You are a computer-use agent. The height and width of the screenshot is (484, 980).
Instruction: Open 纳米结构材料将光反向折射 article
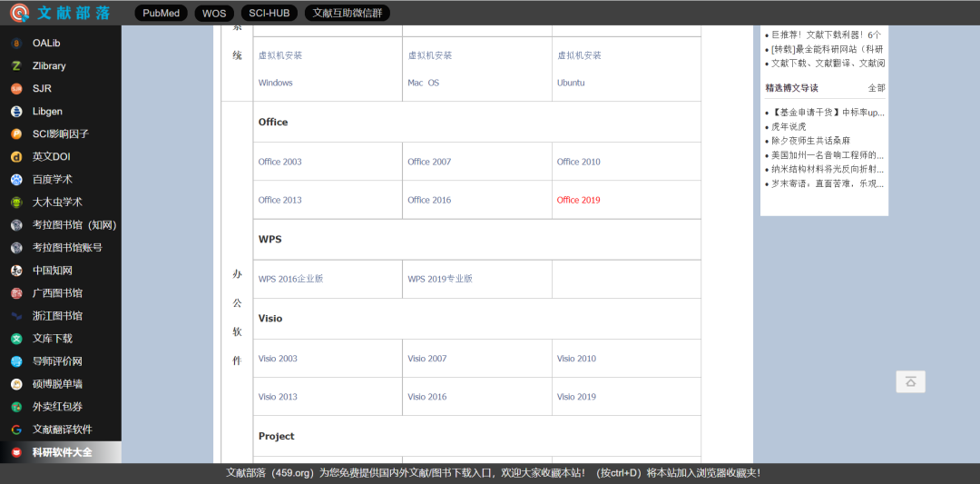click(x=828, y=170)
